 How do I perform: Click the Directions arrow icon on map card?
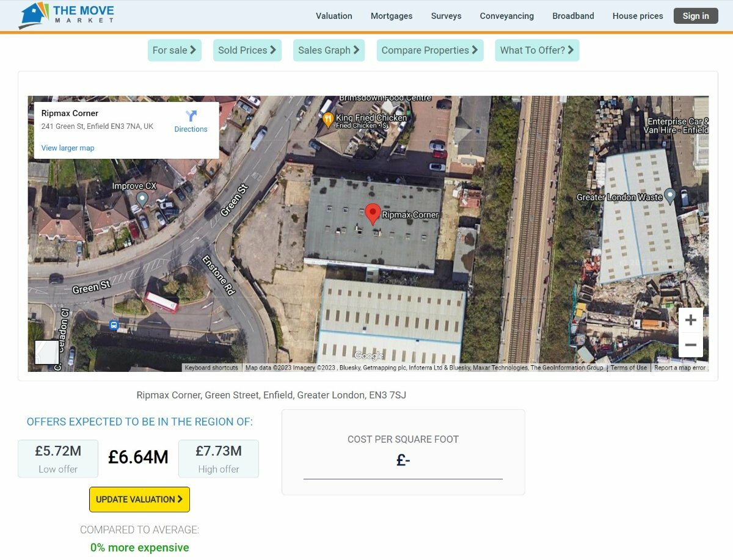click(191, 116)
